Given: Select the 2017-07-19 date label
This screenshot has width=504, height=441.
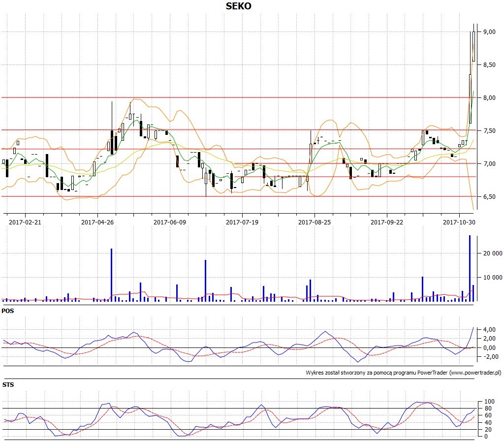Looking at the screenshot, I should (242, 222).
